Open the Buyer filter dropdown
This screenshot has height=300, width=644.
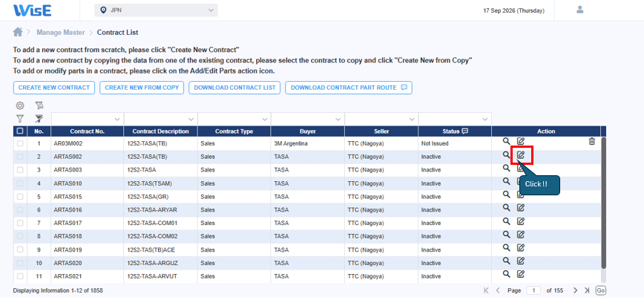338,119
